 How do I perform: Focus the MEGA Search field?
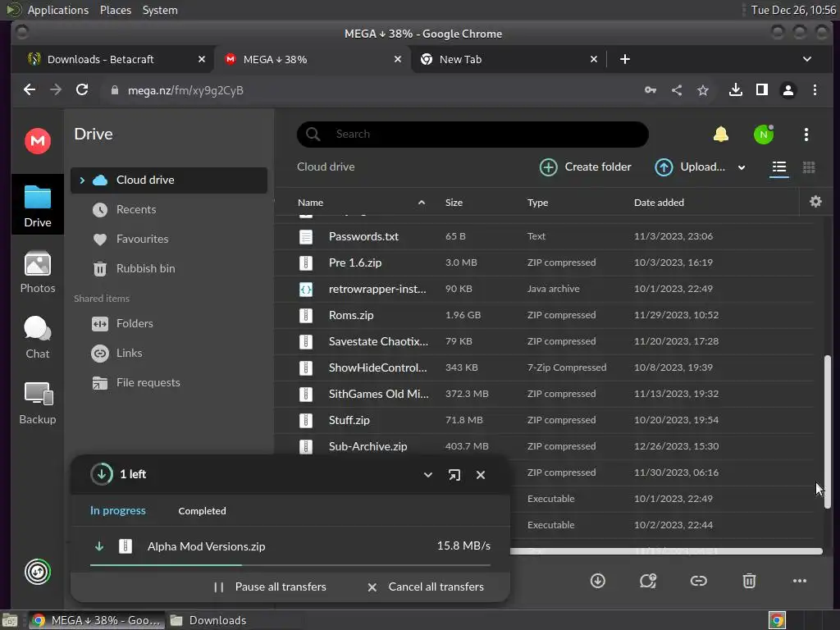pos(472,134)
